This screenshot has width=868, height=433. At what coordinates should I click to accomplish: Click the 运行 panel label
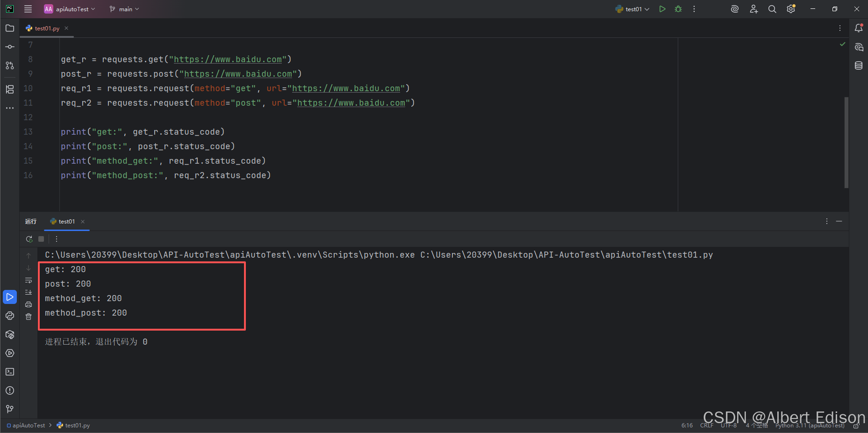click(31, 222)
